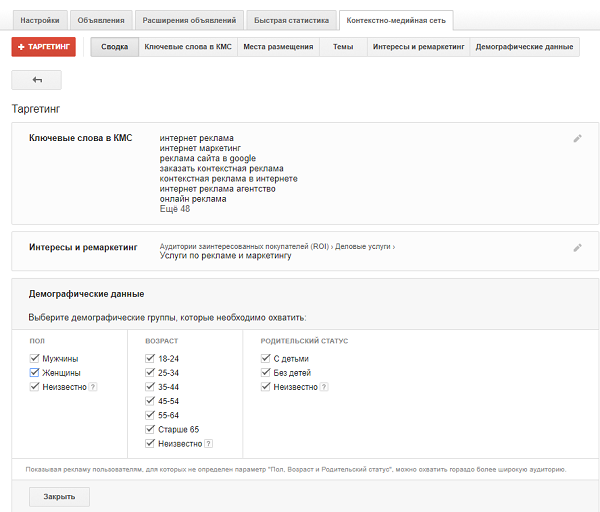This screenshot has height=512, width=600.
Task: Click keyword 'интернет маркетинг'
Action: tap(200, 148)
